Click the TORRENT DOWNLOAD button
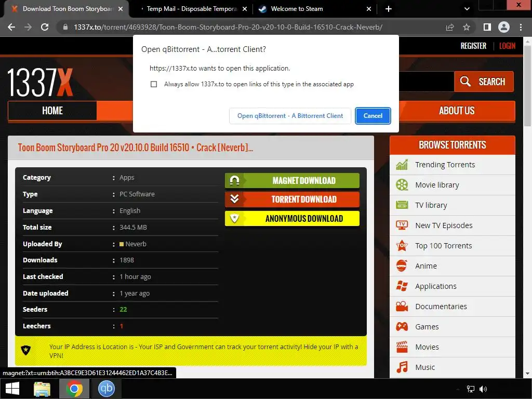532x399 pixels. coord(292,199)
